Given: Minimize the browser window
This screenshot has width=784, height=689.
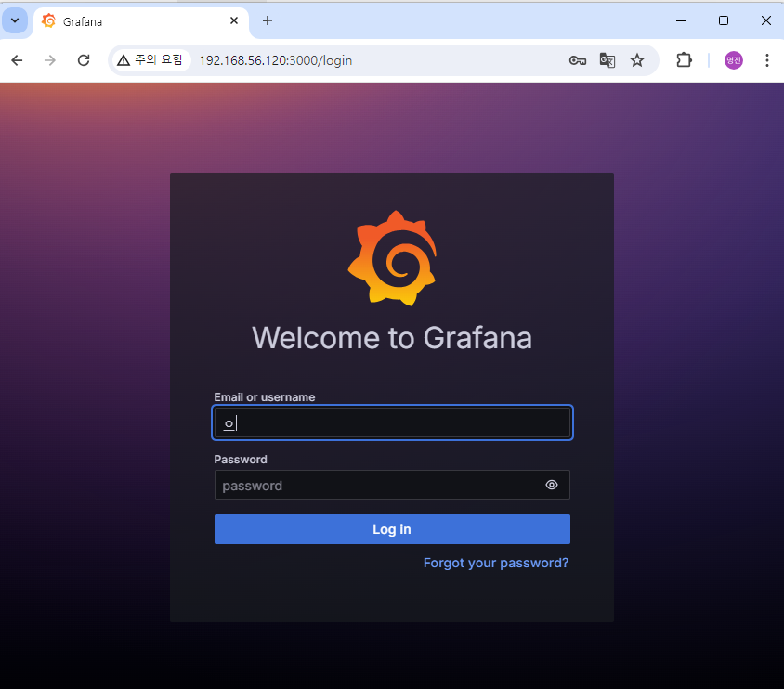Looking at the screenshot, I should pyautogui.click(x=681, y=20).
